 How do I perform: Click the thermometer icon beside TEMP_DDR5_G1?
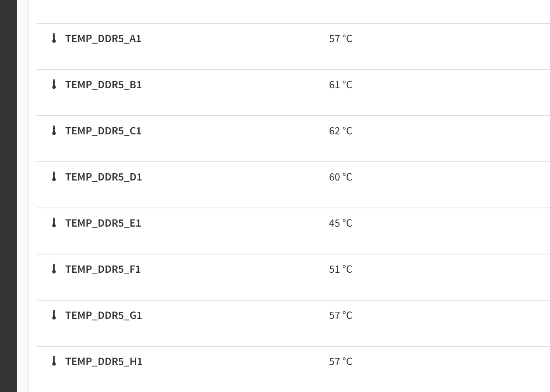coord(54,315)
